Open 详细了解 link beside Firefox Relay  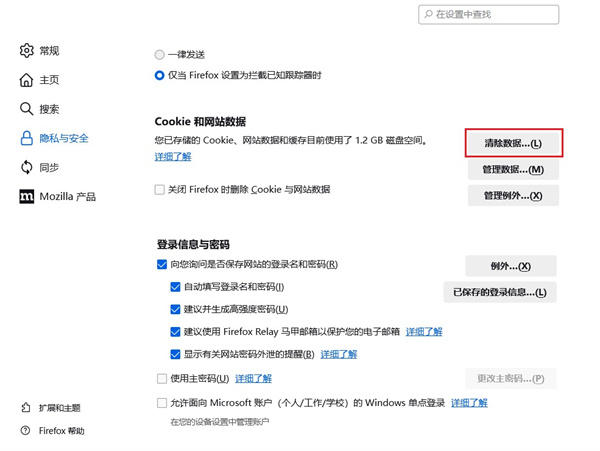click(424, 332)
